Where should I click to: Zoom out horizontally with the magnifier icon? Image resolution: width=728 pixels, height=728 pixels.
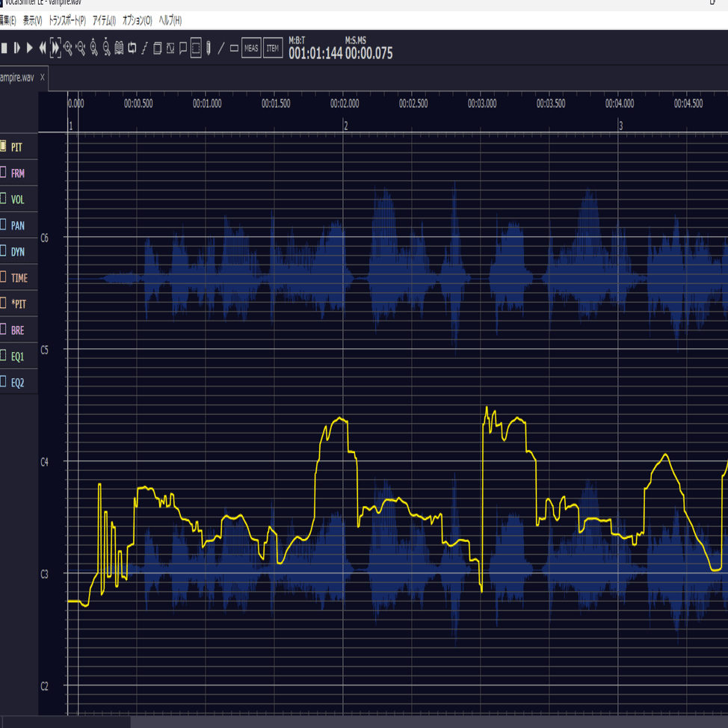[x=81, y=48]
